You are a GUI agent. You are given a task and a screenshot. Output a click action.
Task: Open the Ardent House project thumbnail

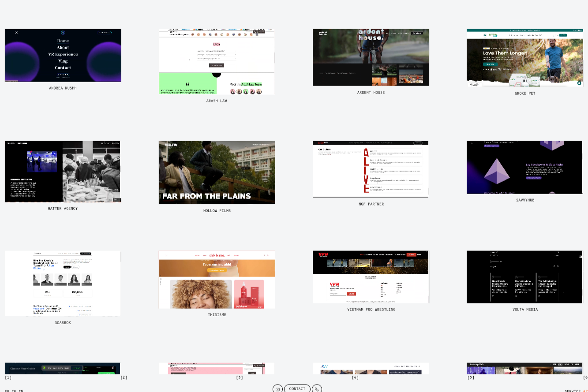(371, 57)
